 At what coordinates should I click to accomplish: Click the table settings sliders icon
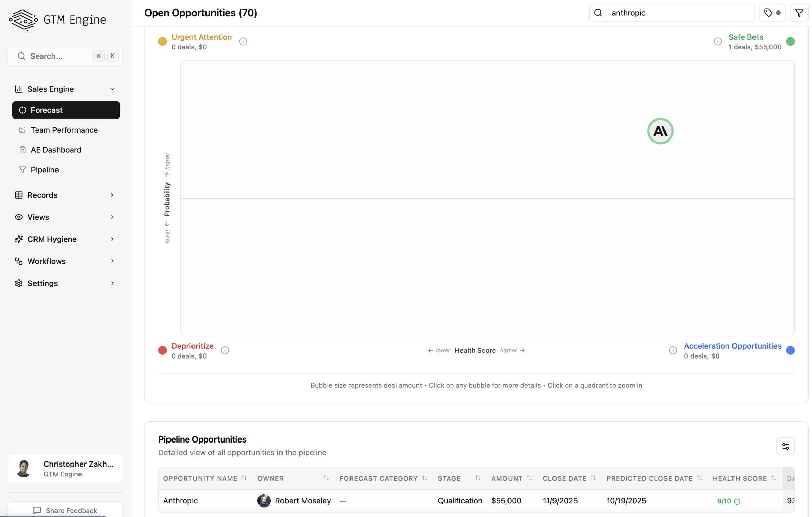pyautogui.click(x=785, y=446)
